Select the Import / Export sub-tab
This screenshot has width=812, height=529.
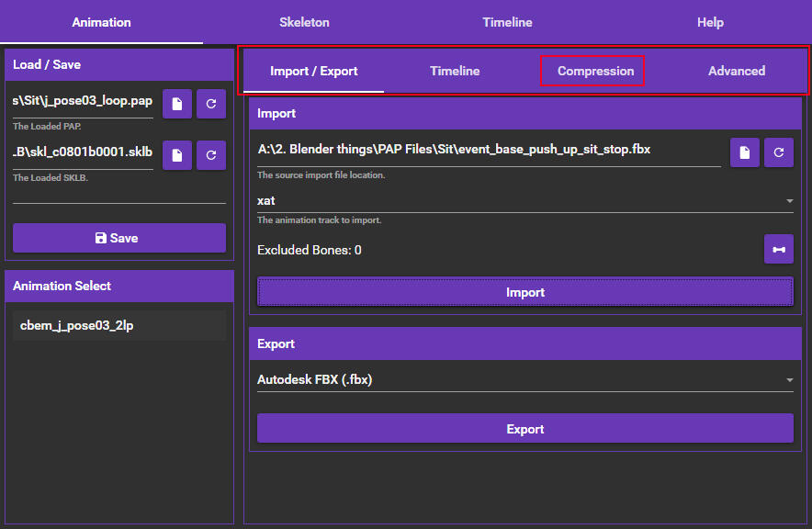coord(313,71)
